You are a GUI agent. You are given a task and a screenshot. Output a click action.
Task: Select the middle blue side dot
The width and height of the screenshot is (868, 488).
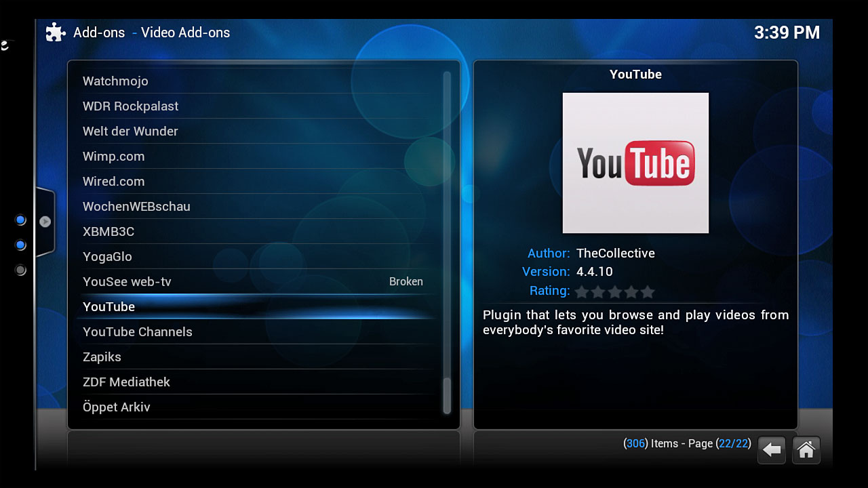point(20,245)
